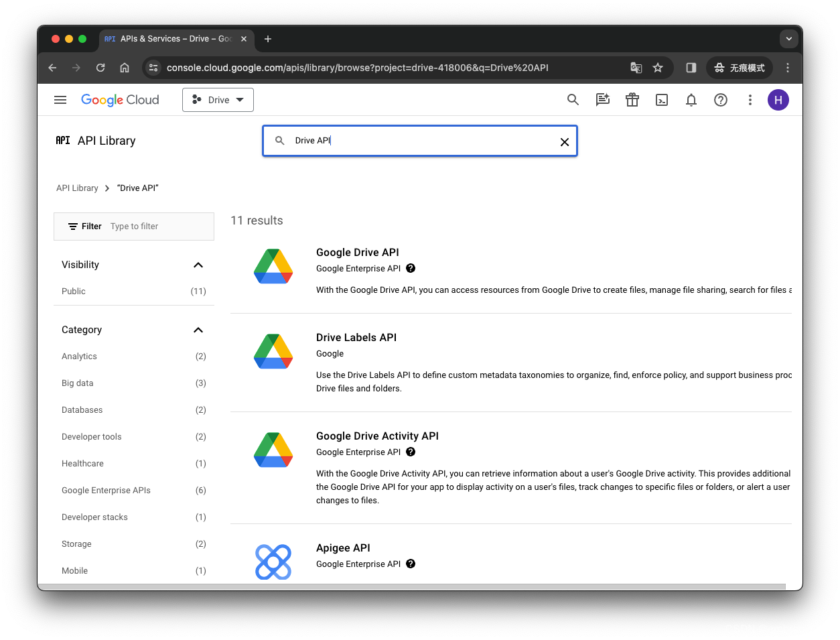Open the main navigation hamburger menu
The width and height of the screenshot is (840, 640).
coord(60,100)
